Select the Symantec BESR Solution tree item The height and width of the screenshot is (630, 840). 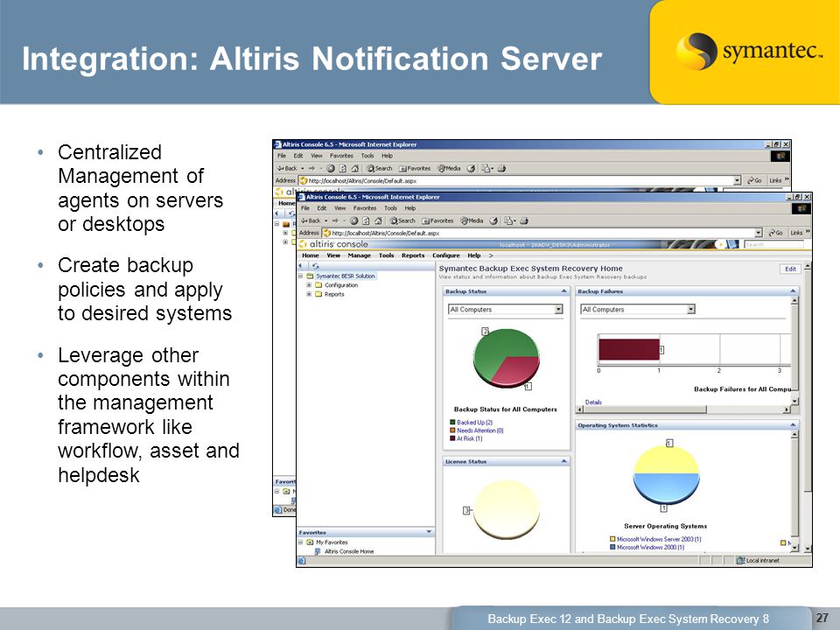coord(346,276)
